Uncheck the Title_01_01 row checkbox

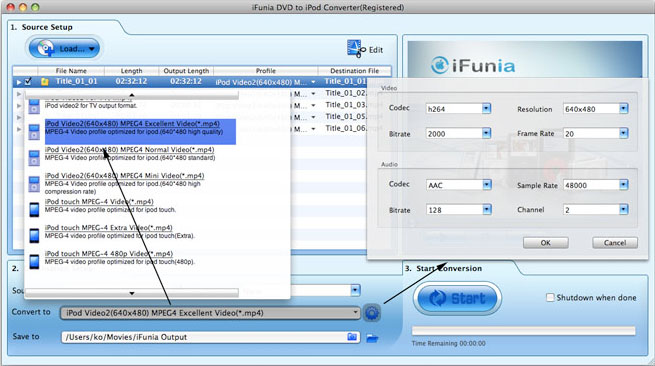pos(28,81)
